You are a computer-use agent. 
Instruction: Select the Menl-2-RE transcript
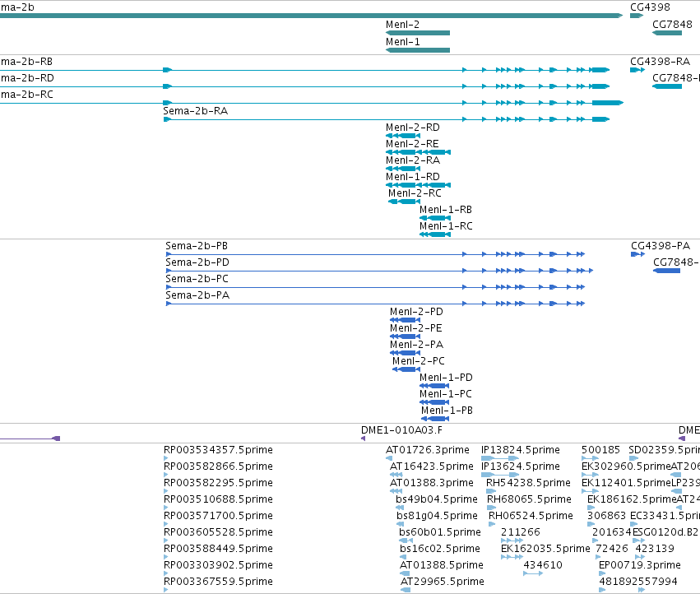point(418,152)
